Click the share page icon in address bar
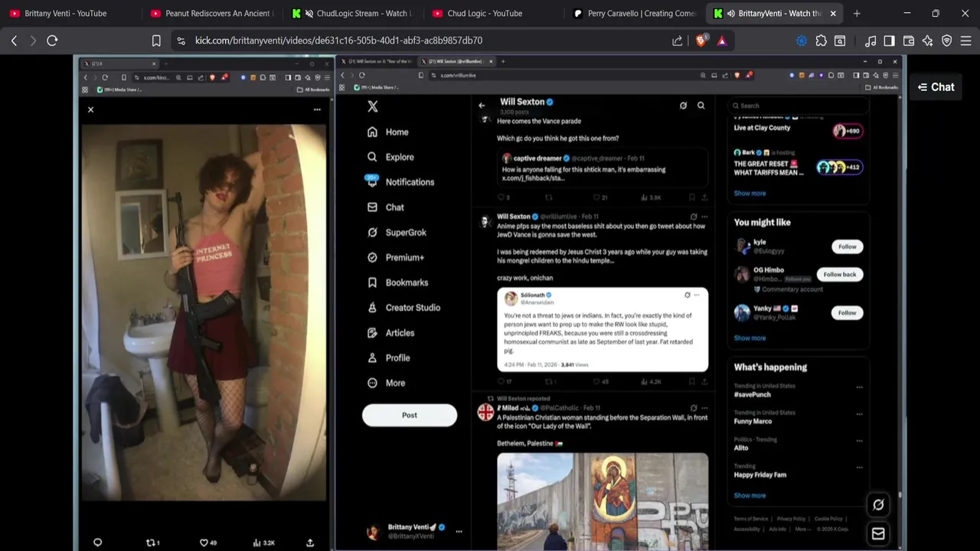This screenshot has height=551, width=980. [678, 41]
